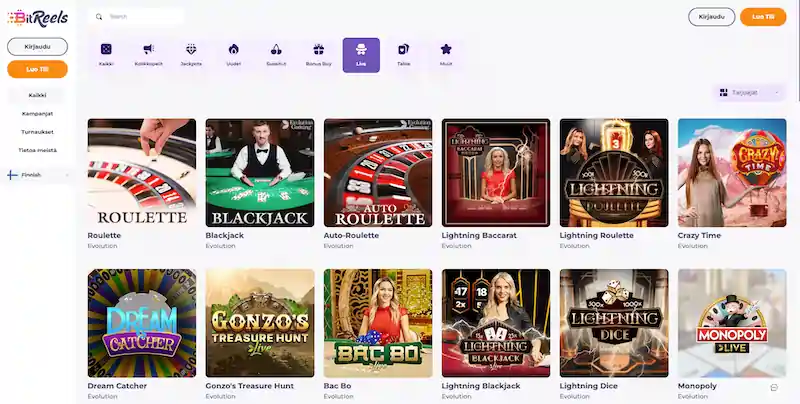Image resolution: width=800 pixels, height=404 pixels.
Task: Click Kirjaudu in the left sidebar
Action: pyautogui.click(x=37, y=46)
